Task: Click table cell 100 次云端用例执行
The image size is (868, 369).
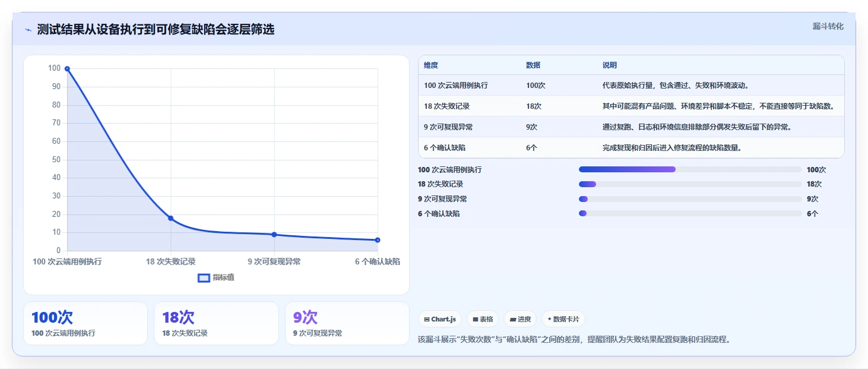Action: (x=456, y=86)
